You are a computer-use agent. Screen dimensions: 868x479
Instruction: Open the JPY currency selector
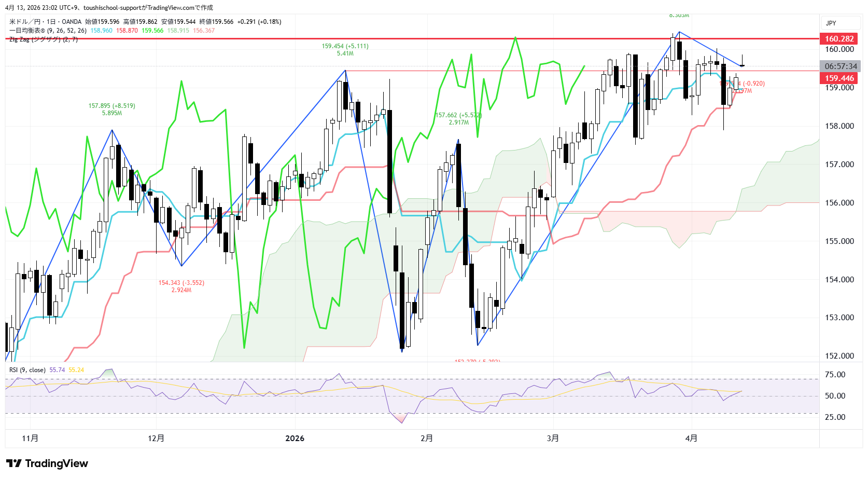pyautogui.click(x=831, y=23)
